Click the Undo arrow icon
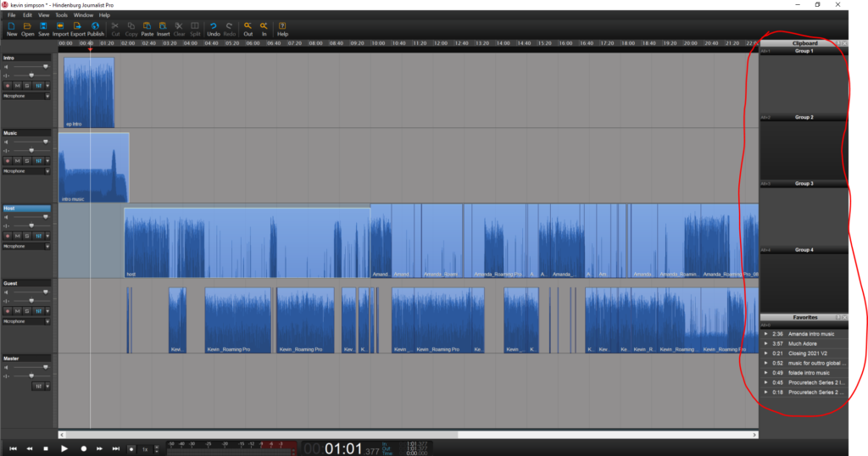 tap(214, 26)
